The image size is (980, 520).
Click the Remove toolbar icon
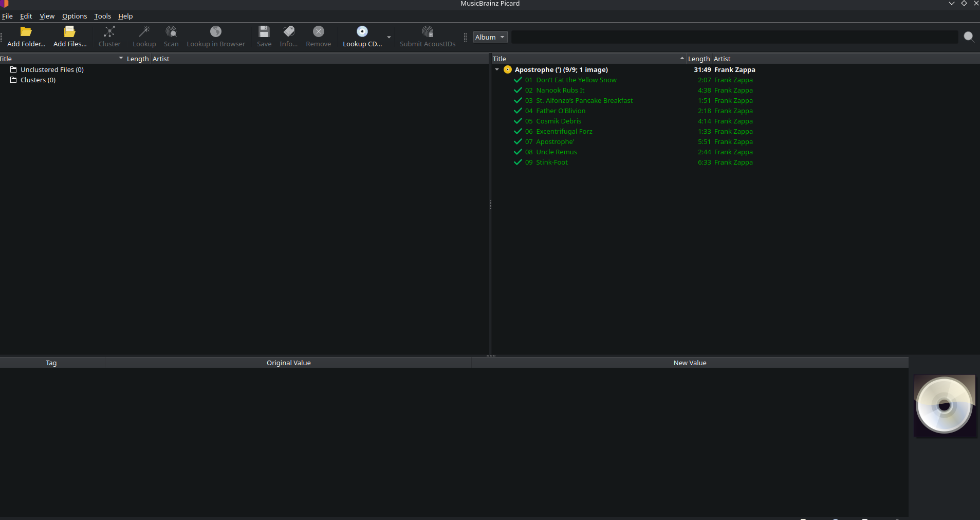[x=319, y=32]
